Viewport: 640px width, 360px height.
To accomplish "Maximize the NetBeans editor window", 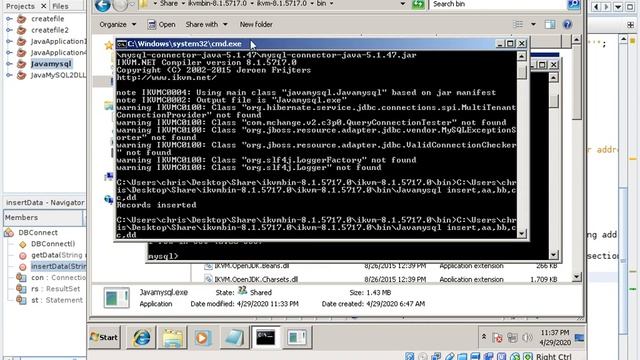I will 629,7.
